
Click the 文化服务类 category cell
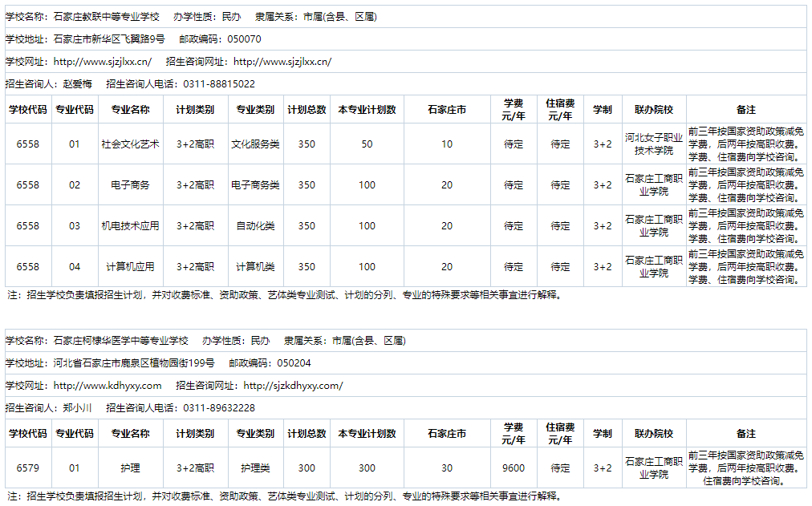point(255,144)
